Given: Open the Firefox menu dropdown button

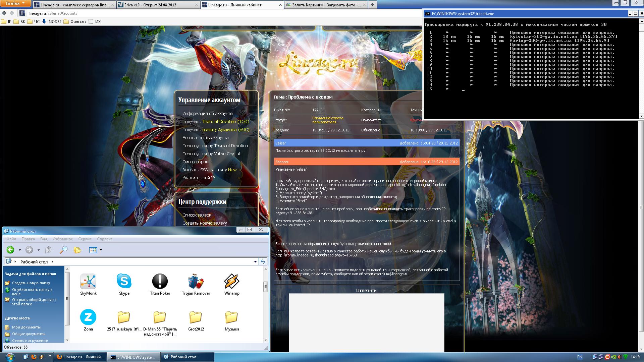Looking at the screenshot, I should coord(15,3).
